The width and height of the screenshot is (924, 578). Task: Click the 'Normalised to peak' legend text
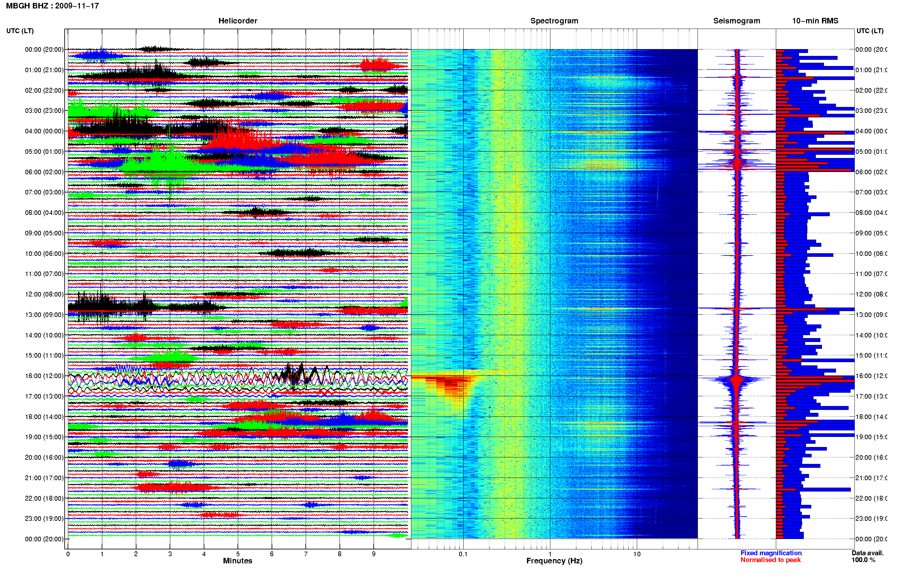point(770,560)
